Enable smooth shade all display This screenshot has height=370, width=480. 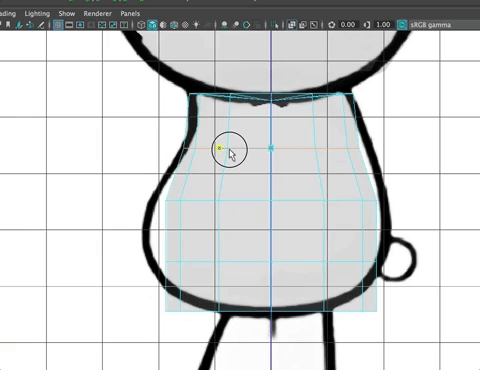click(152, 25)
